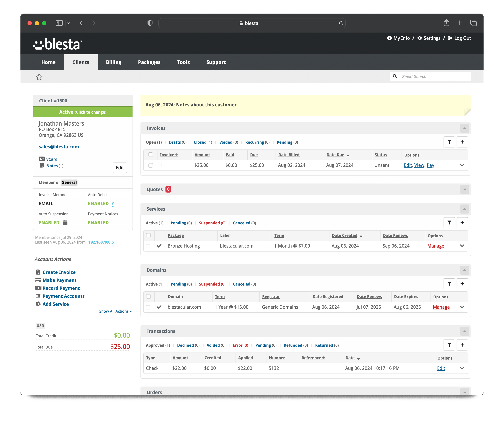Collapse the Services panel
This screenshot has height=422, width=504.
[465, 209]
